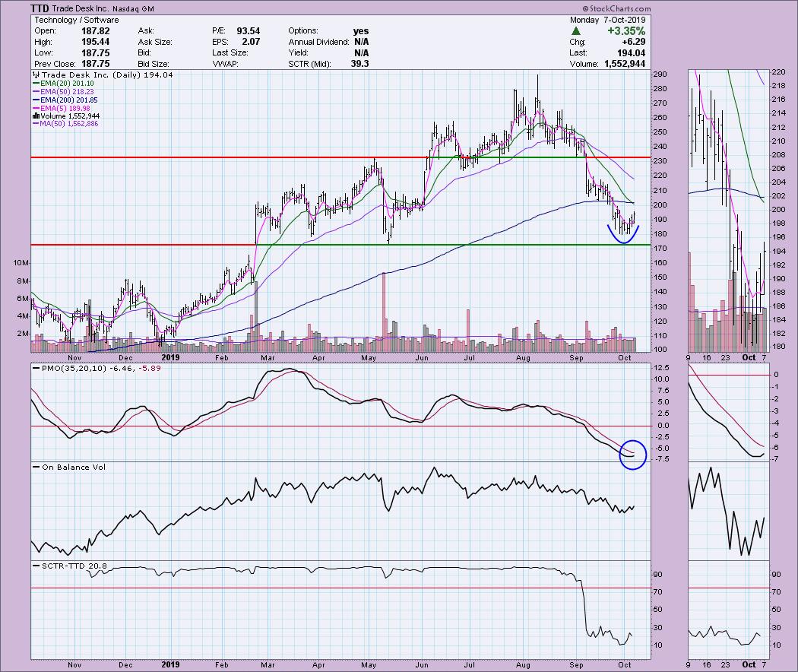This screenshot has height=672, width=798.
Task: Click the EPS value 2.07
Action: 252,42
